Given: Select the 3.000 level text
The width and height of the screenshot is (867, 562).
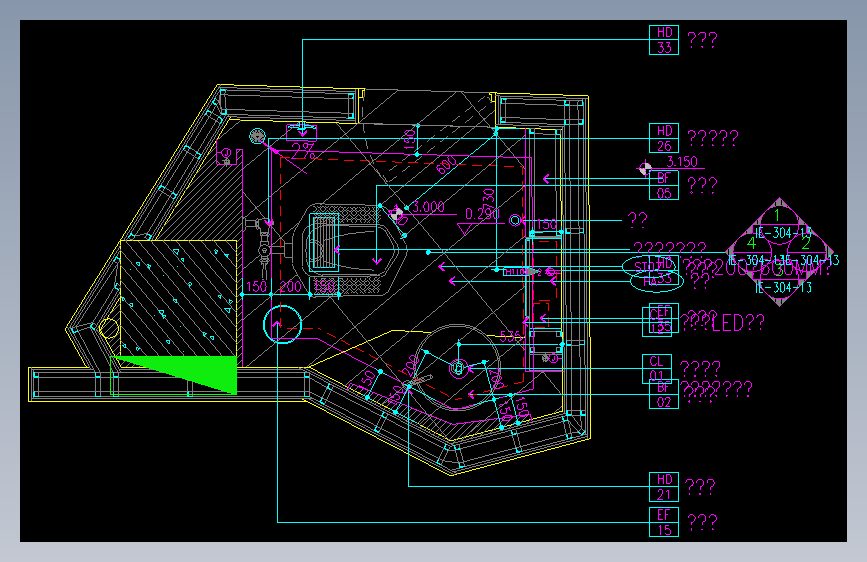Looking at the screenshot, I should tap(429, 207).
